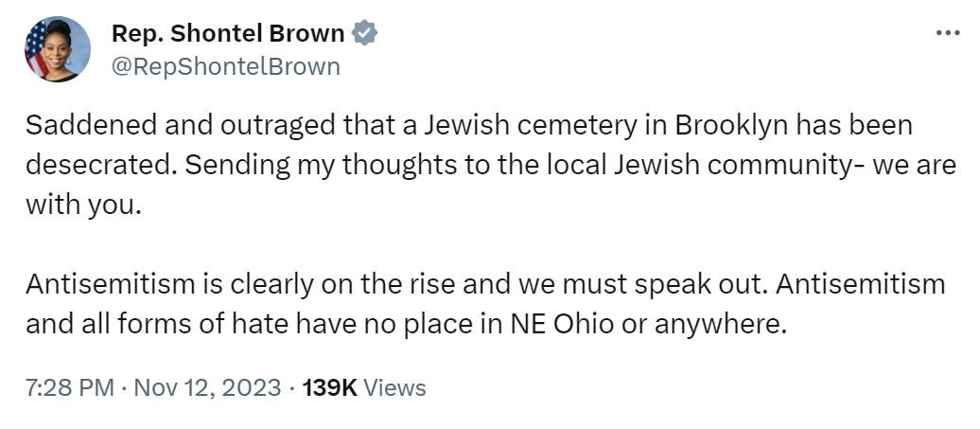
Task: Click the display name Rep. Shontel Brown
Action: click(x=228, y=34)
